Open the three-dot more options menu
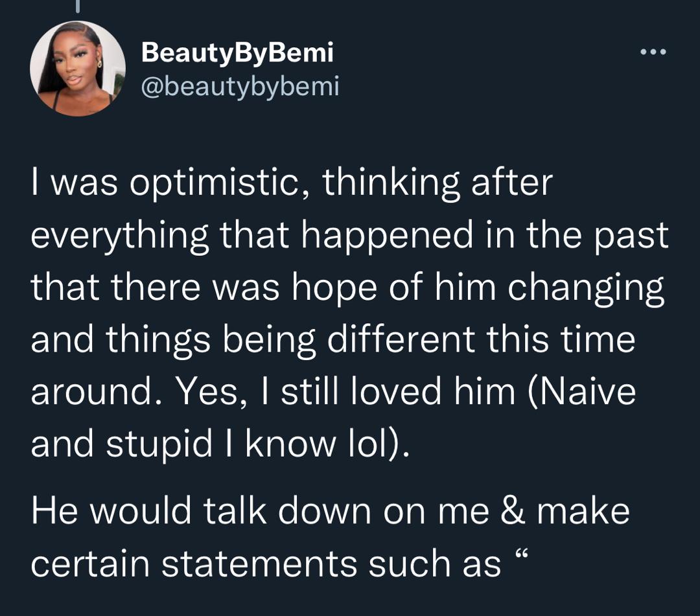The height and width of the screenshot is (616, 700). [x=653, y=52]
